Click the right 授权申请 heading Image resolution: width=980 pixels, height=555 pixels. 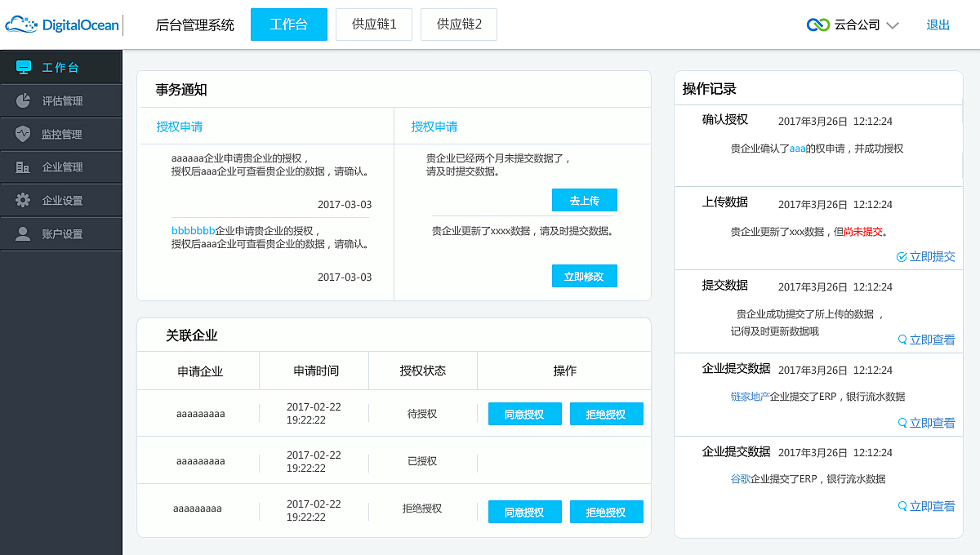pos(434,127)
